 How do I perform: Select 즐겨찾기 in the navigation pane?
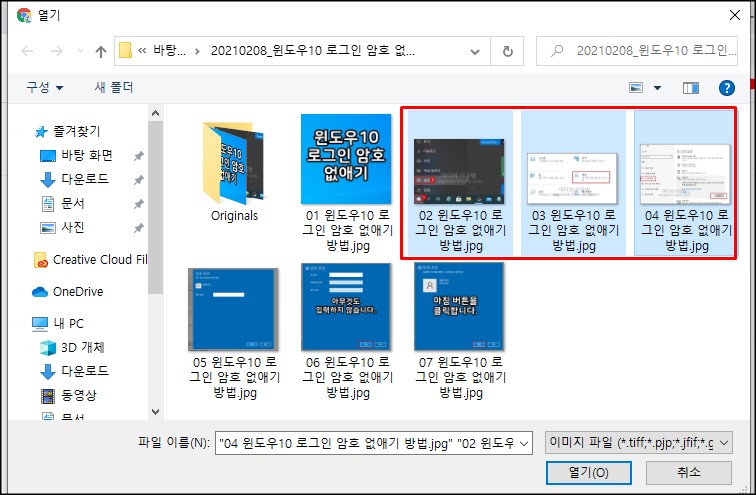(x=68, y=131)
